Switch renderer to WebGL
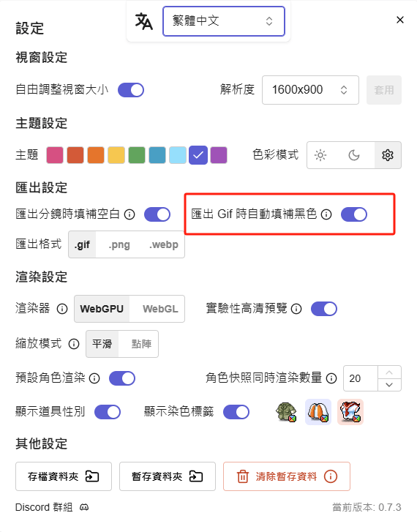The image size is (417, 532). pyautogui.click(x=160, y=309)
